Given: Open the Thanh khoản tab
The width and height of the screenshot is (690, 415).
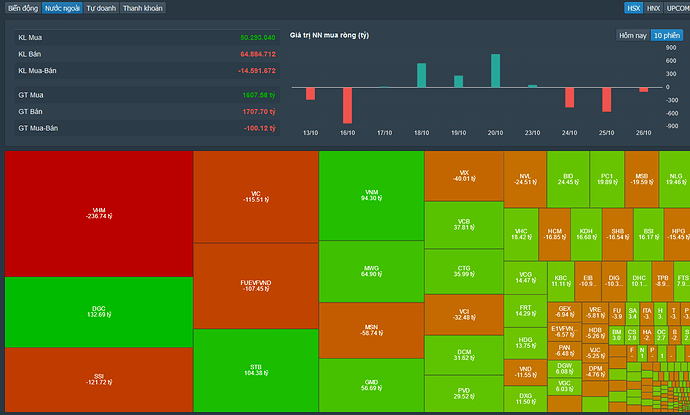Looking at the screenshot, I should coord(143,8).
